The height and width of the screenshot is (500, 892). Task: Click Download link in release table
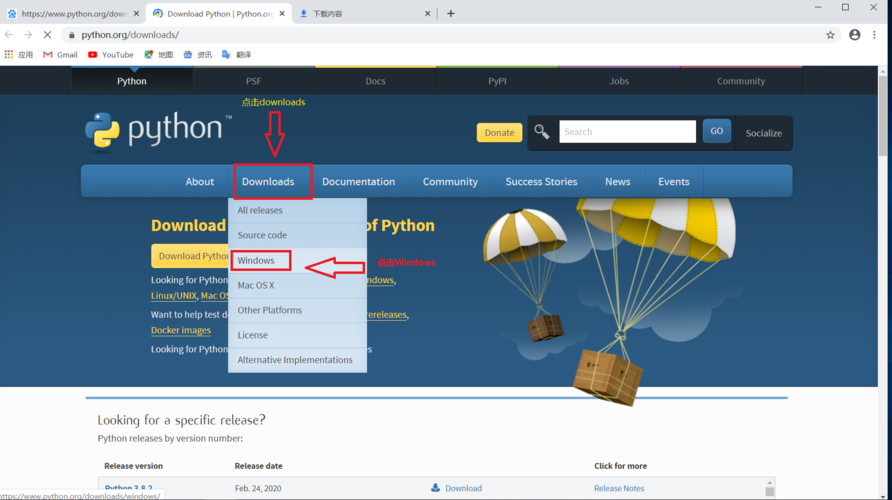(x=463, y=488)
